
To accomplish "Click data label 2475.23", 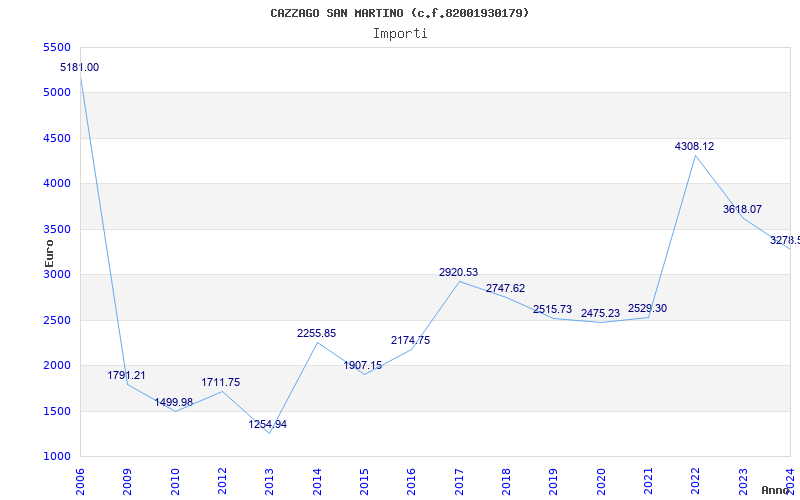I will pyautogui.click(x=601, y=313).
